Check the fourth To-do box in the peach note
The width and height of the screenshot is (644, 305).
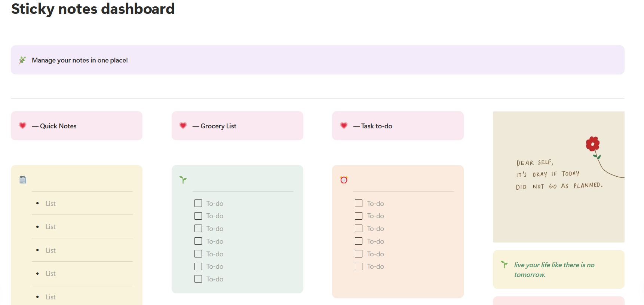[x=359, y=241]
